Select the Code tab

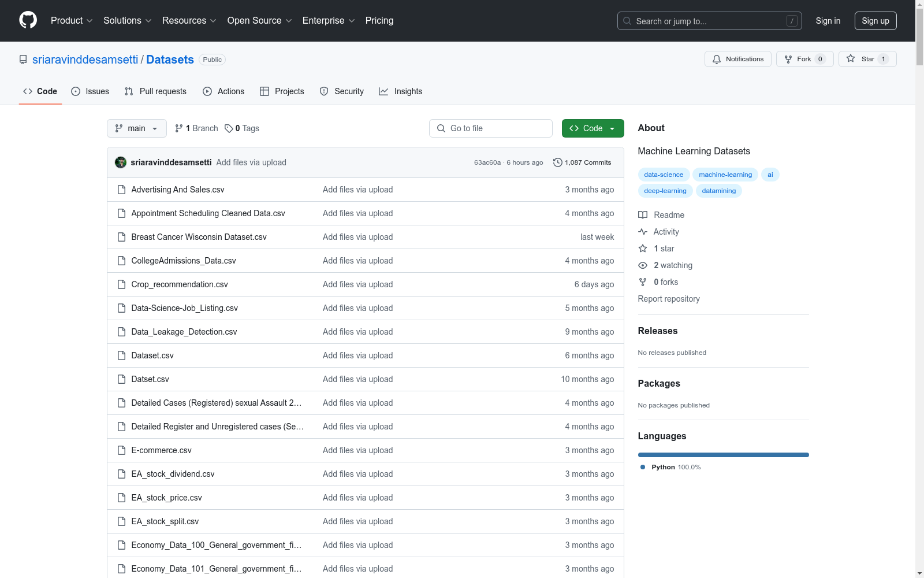point(40,91)
